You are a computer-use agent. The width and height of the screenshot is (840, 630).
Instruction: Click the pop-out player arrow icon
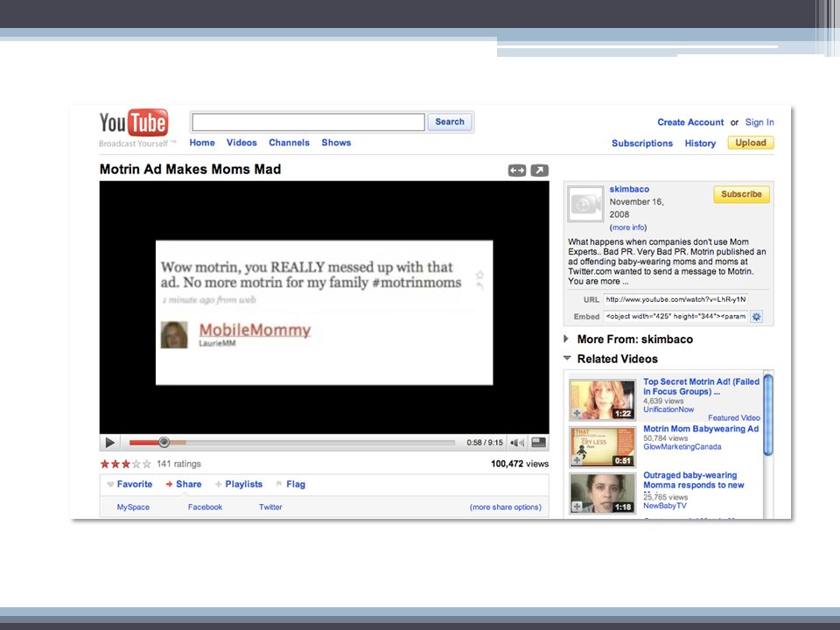pos(540,171)
